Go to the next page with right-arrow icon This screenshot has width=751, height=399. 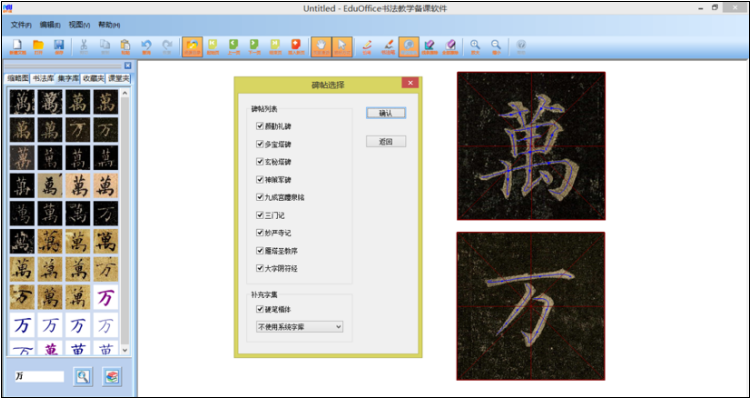(x=254, y=47)
